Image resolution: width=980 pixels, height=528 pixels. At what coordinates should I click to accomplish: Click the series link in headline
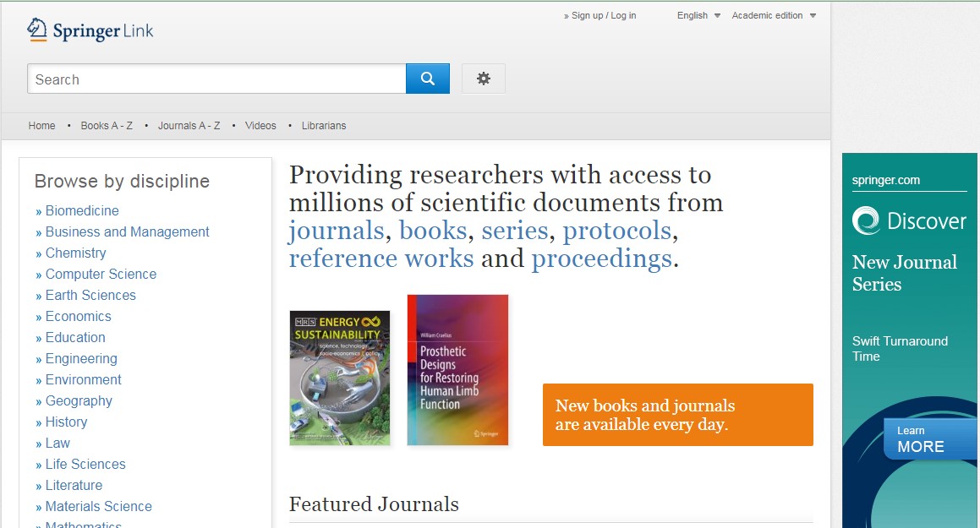pyautogui.click(x=514, y=231)
